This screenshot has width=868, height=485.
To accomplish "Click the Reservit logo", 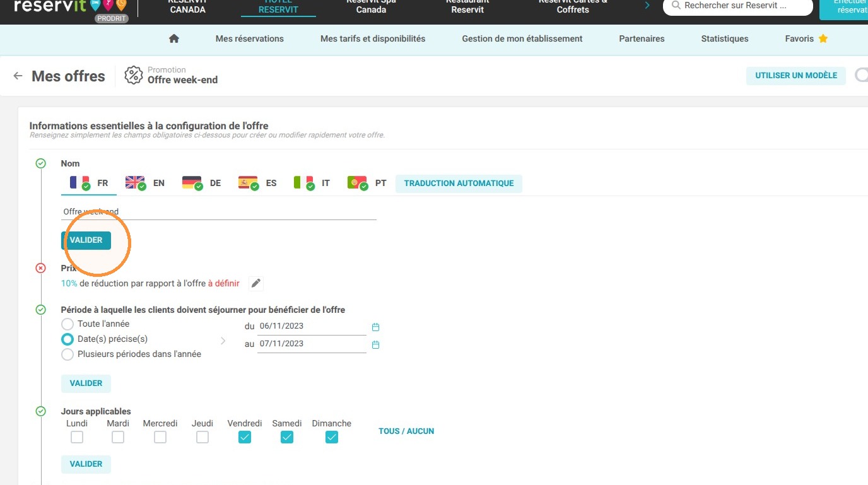I will click(69, 6).
